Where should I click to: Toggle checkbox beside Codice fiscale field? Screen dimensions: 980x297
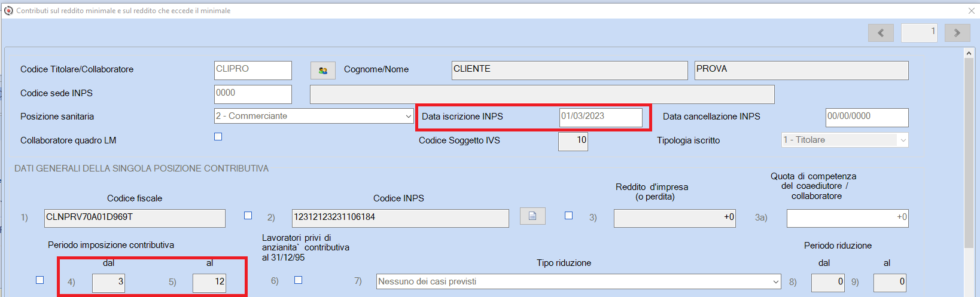point(248,216)
